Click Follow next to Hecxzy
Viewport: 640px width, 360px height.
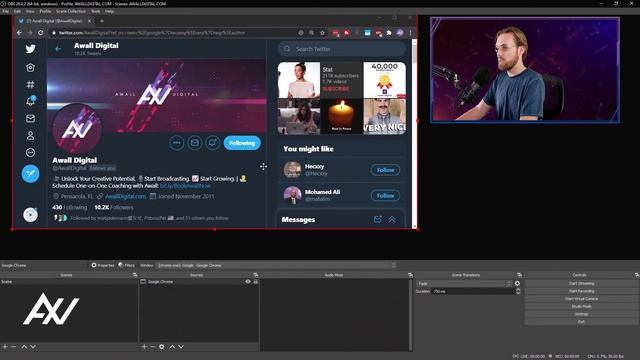[385, 170]
